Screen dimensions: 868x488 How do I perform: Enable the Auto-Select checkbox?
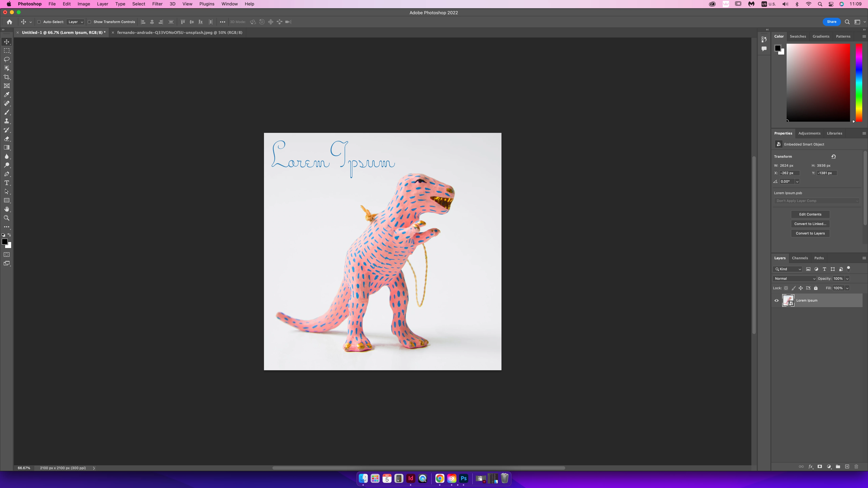39,22
